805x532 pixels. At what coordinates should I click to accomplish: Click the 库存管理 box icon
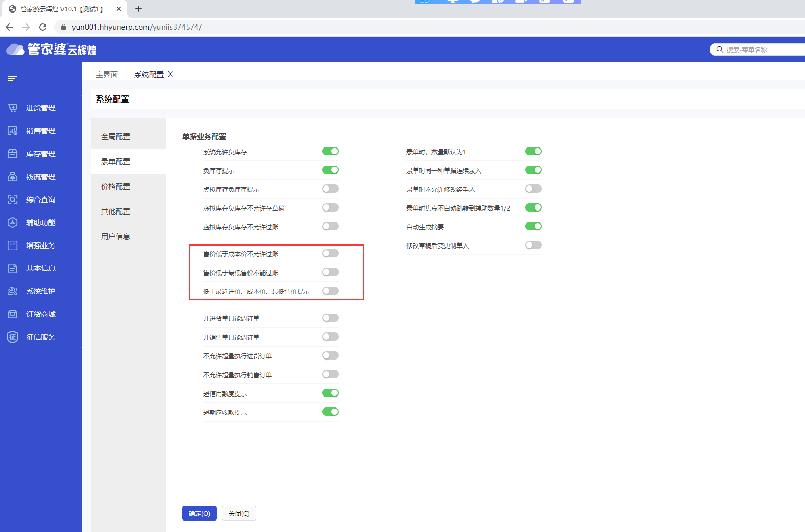click(13, 154)
